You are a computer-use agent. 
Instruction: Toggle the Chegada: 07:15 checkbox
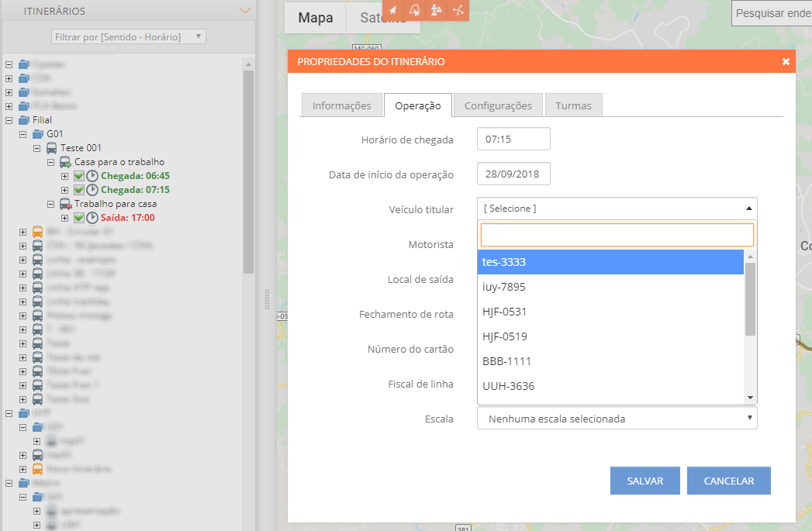(78, 190)
